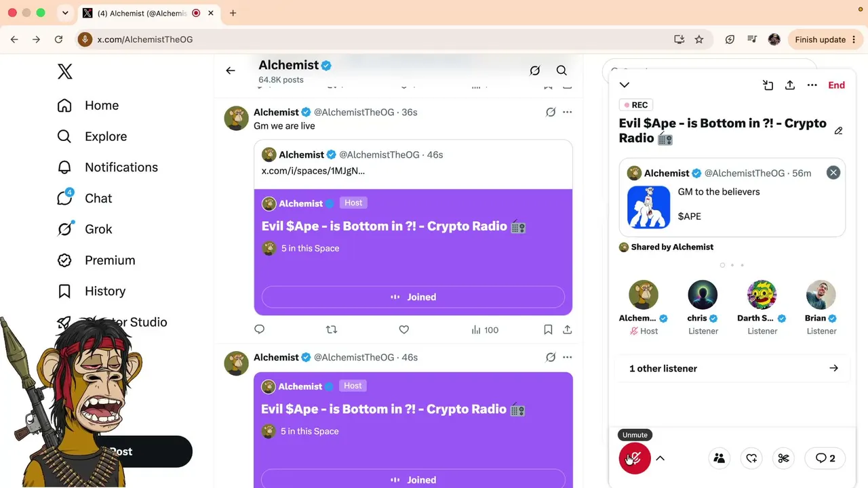Go to Explore in the sidebar
This screenshot has height=488, width=868.
pyautogui.click(x=92, y=136)
